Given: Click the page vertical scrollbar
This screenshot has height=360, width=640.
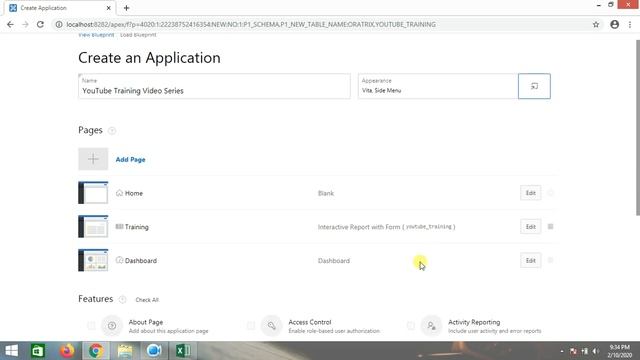Looking at the screenshot, I should tap(638, 127).
